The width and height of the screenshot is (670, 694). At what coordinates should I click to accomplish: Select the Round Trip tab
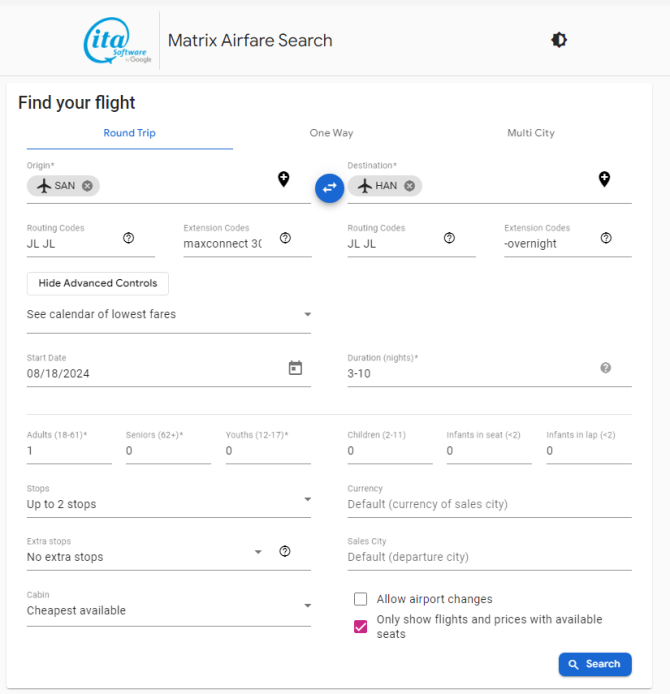[x=130, y=133]
